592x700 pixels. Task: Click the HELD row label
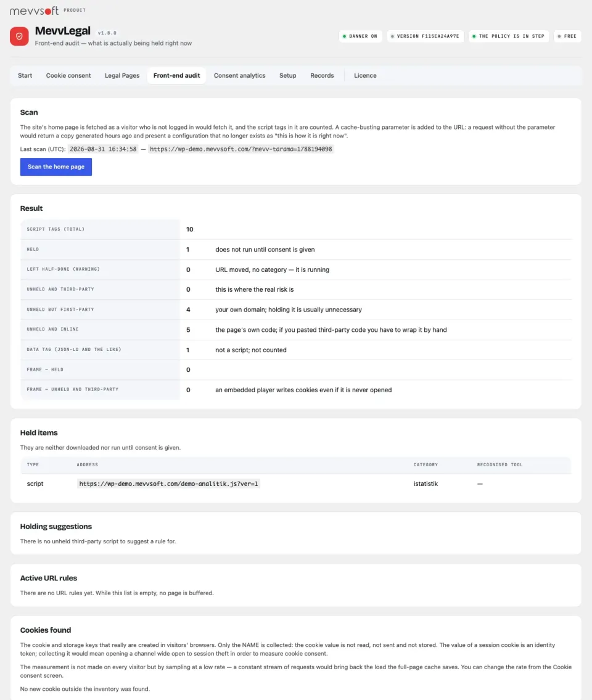pos(33,250)
